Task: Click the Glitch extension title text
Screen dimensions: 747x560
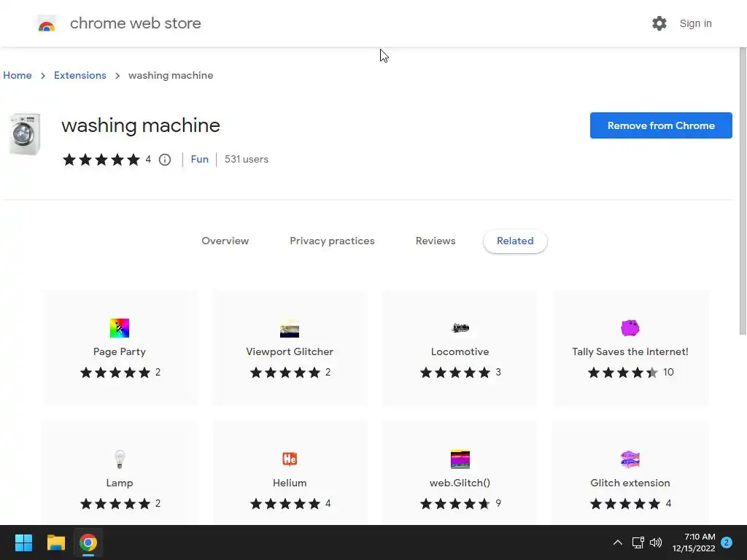Action: (x=630, y=483)
